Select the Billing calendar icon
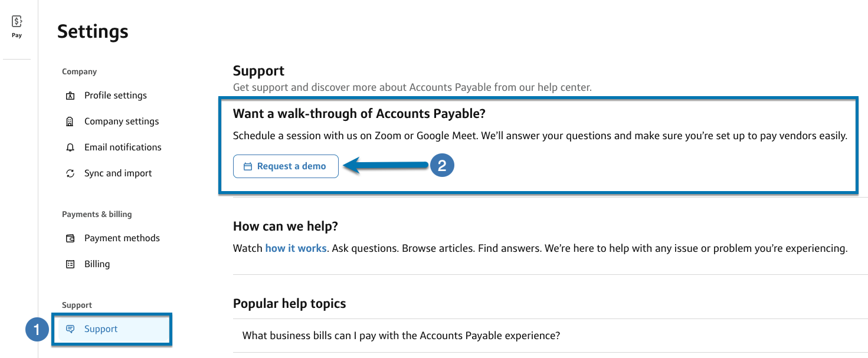868x358 pixels. tap(71, 264)
